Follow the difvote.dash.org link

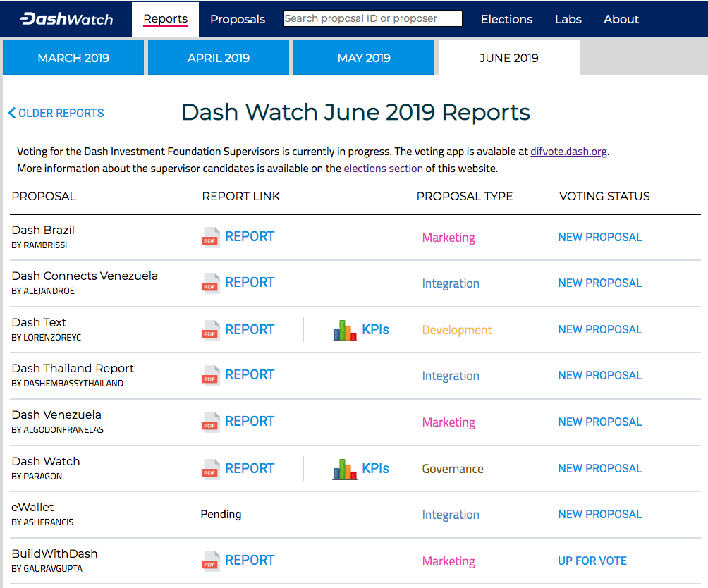coord(568,151)
